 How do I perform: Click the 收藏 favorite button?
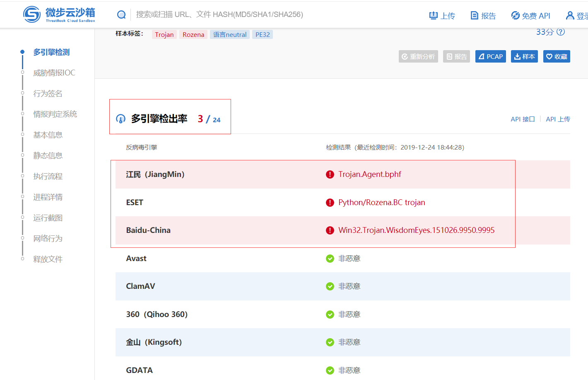[557, 56]
